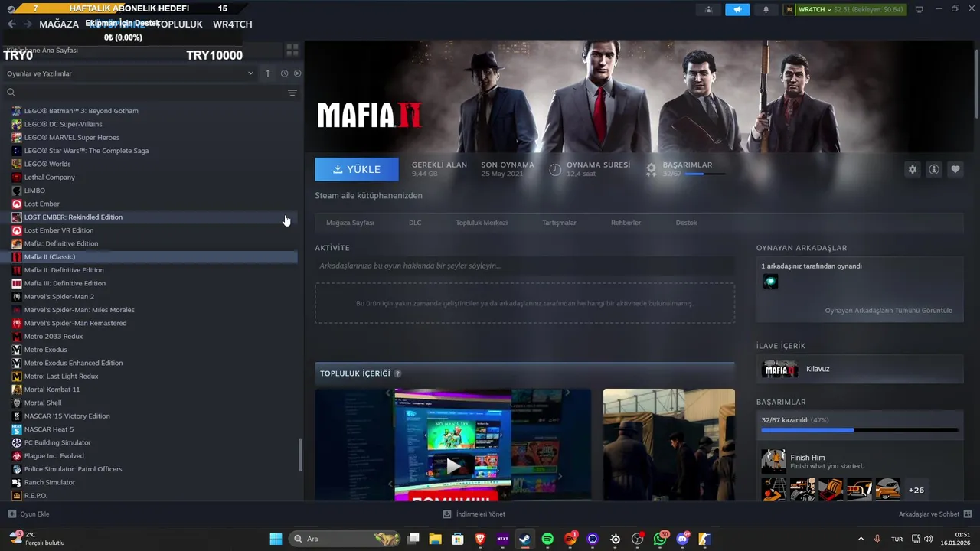Click BAŞARIMLAR achievements summary in header
The image size is (980, 551).
pos(685,169)
